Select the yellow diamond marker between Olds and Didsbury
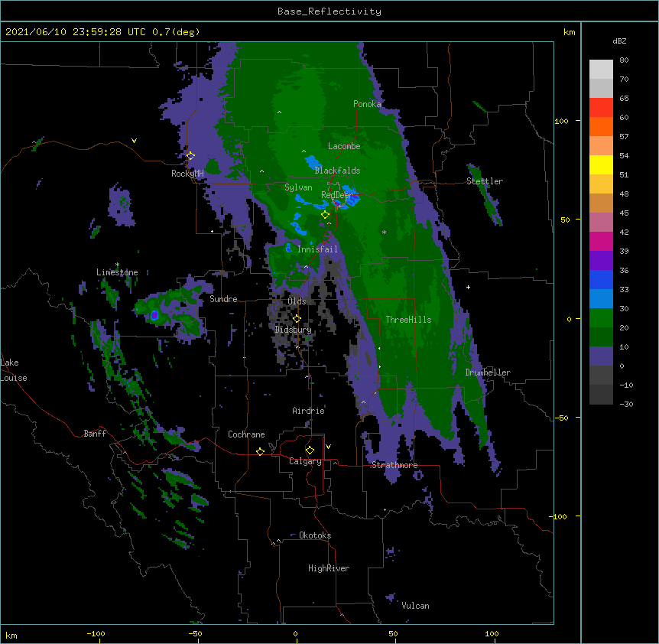The height and width of the screenshot is (644, 659). 297,319
